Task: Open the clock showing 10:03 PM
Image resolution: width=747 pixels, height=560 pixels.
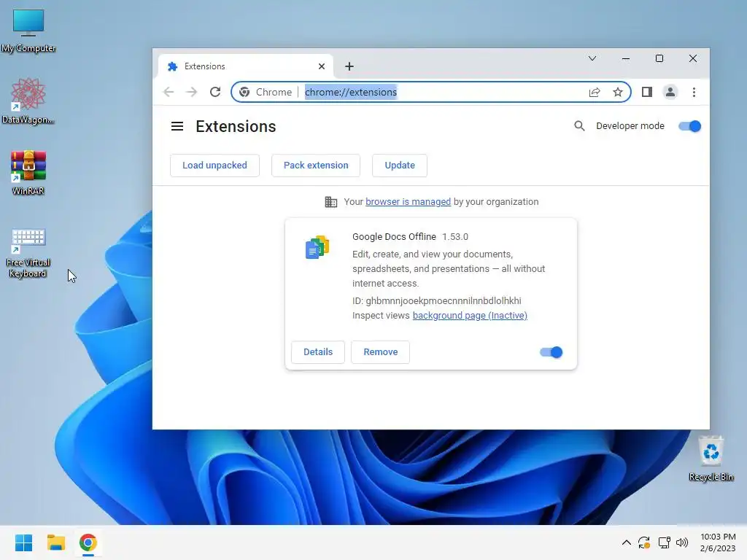Action: pos(718,542)
